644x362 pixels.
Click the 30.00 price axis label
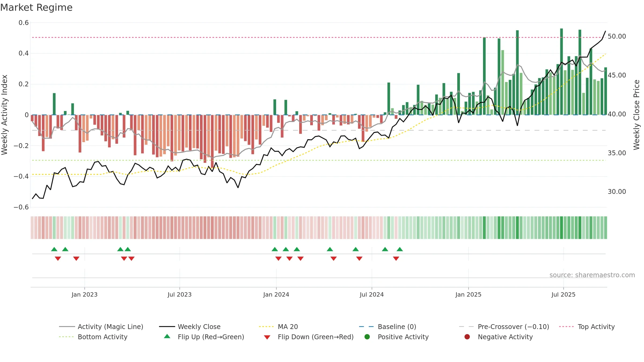617,191
